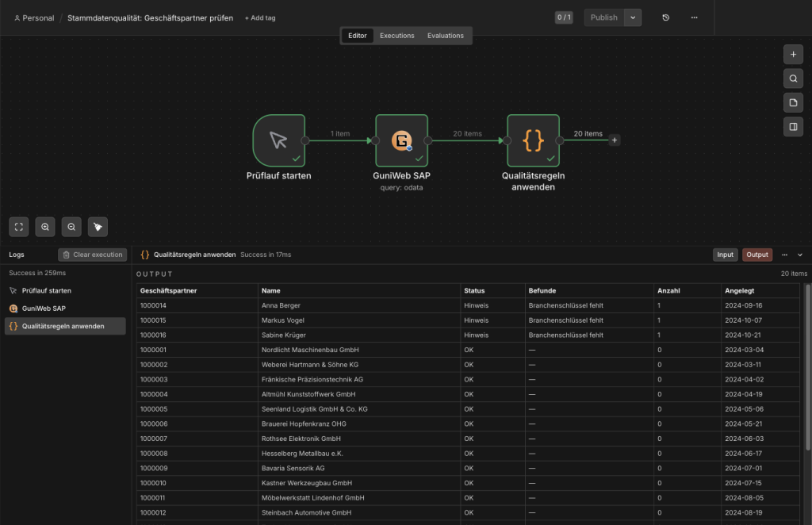Tidy up the workflow nodes

pyautogui.click(x=98, y=227)
